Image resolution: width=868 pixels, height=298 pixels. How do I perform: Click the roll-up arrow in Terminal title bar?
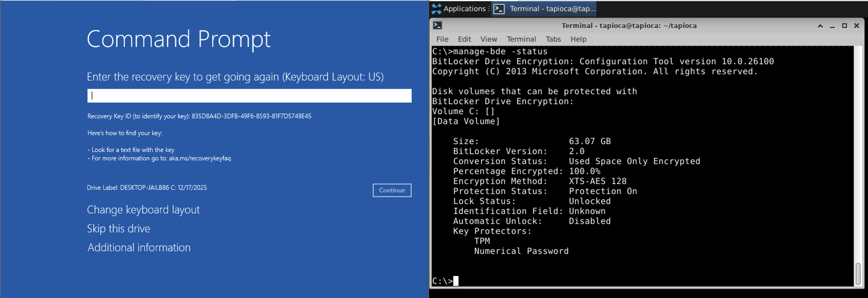pyautogui.click(x=820, y=25)
